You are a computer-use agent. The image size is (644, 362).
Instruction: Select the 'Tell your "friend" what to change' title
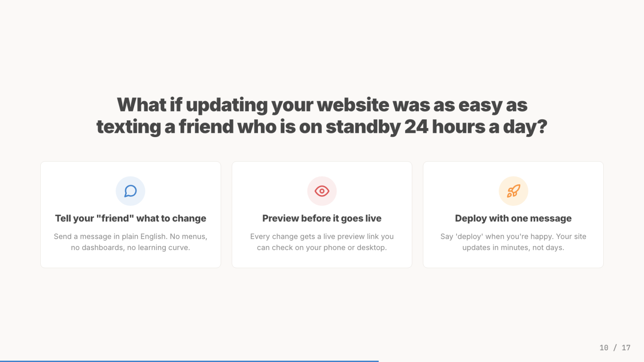point(130,218)
